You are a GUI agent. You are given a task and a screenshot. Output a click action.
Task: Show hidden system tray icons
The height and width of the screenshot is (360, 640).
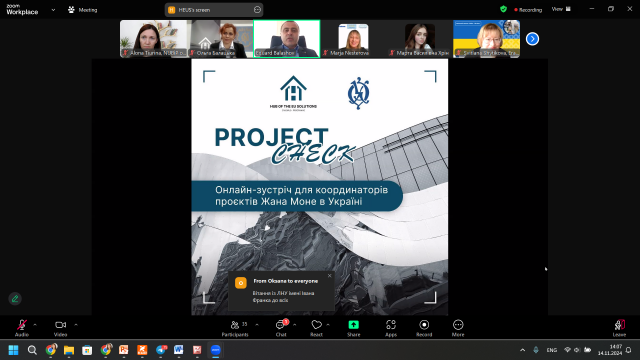522,350
